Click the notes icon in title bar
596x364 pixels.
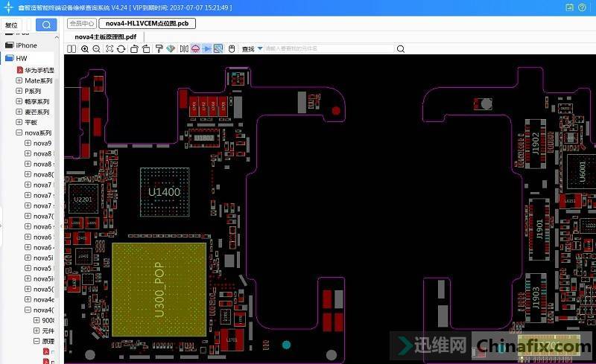click(x=570, y=7)
